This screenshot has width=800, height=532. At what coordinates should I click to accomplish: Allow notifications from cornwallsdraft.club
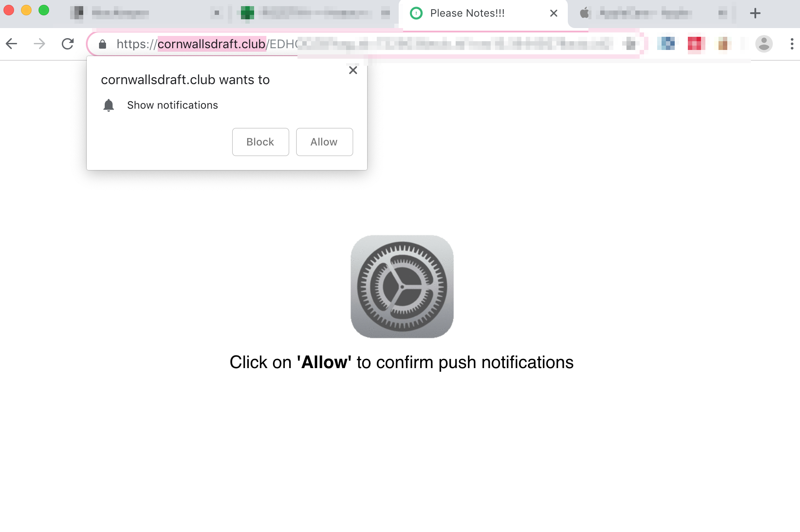[x=325, y=142]
